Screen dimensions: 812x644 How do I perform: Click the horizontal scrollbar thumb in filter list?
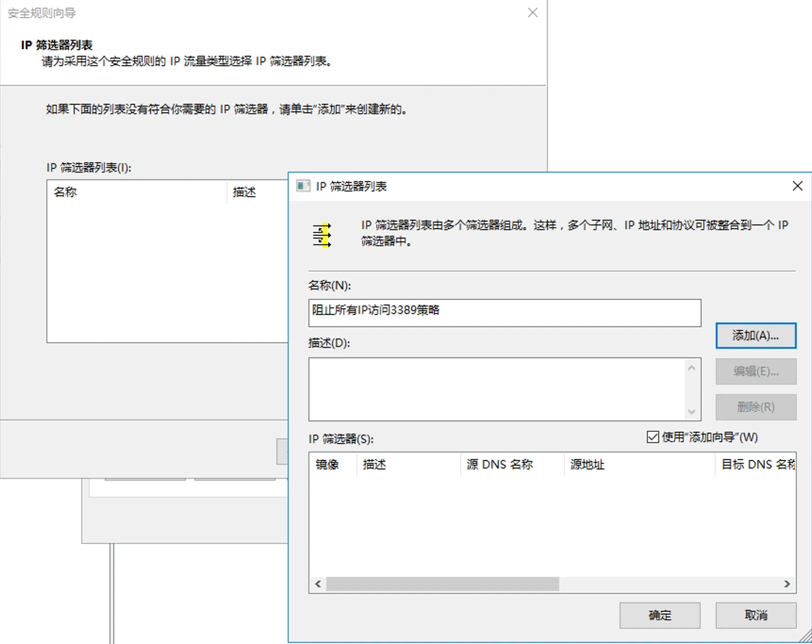pyautogui.click(x=442, y=584)
